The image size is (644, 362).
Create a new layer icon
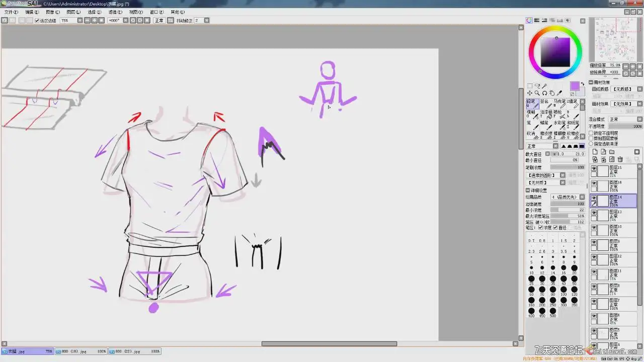tap(595, 151)
